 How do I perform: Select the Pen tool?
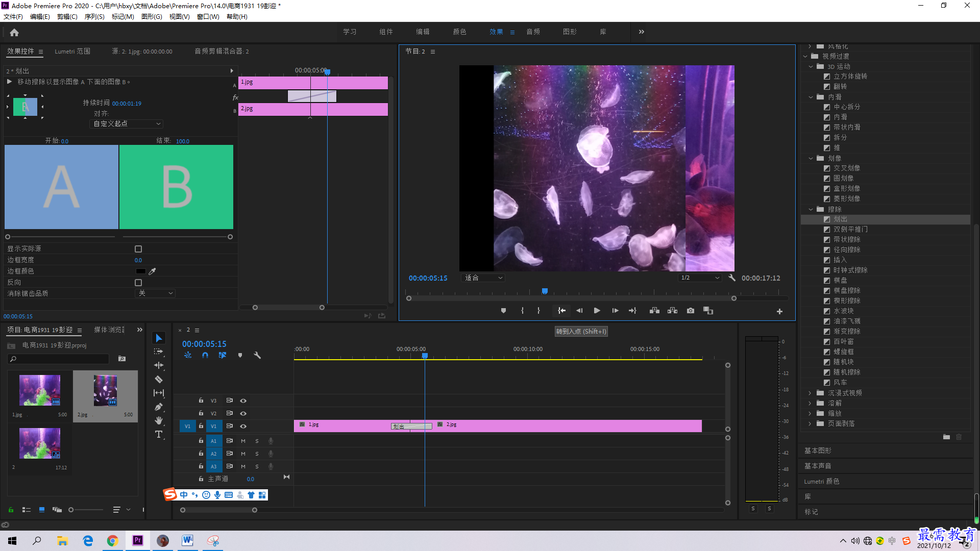159,407
